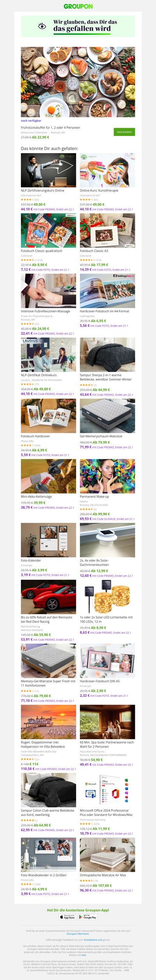The image size is (156, 980).
Task: Click the red Ferrari Rennauto image
Action: [x=48, y=597]
